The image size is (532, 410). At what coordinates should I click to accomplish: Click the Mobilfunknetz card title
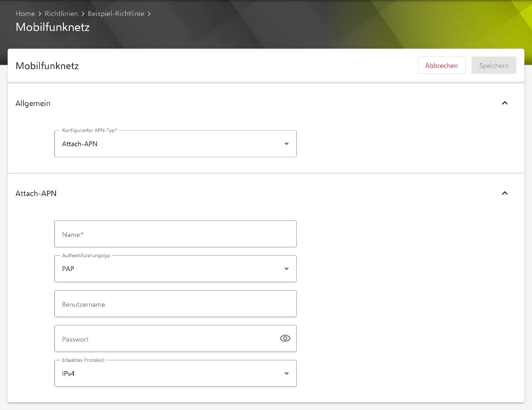[x=47, y=66]
